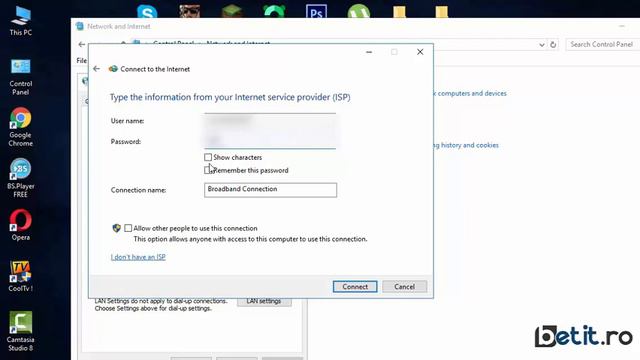Click the Search Control Panel box
Image resolution: width=640 pixels, height=360 pixels.
602,44
